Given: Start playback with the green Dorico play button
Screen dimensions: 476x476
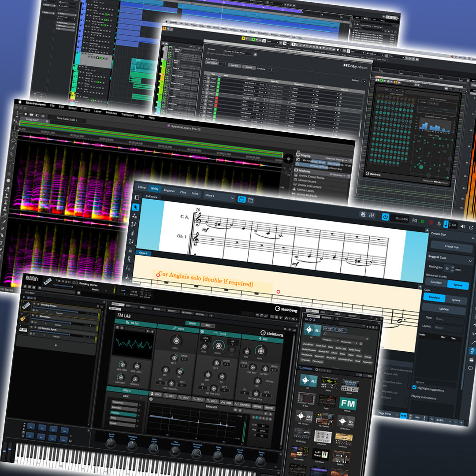Looking at the screenshot, I should tap(423, 221).
